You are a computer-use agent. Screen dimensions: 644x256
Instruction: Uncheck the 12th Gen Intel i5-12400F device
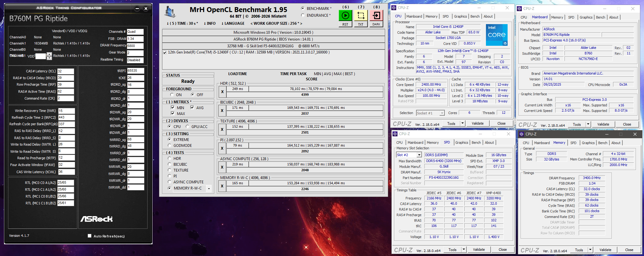coord(165,52)
